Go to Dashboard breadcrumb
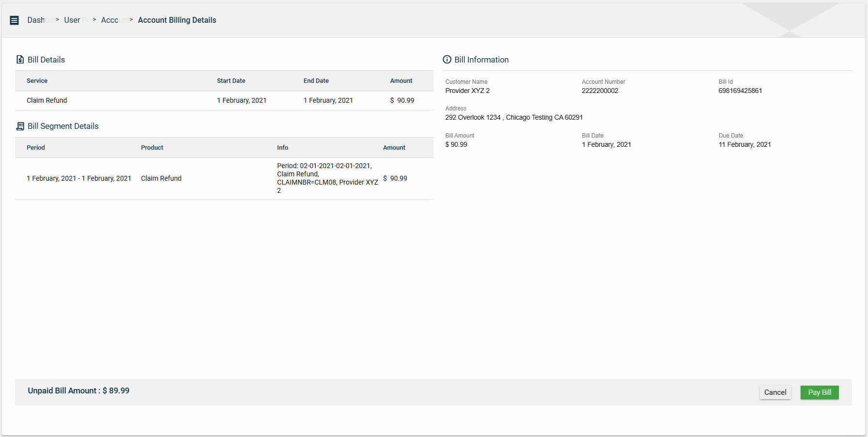The image size is (868, 437). pos(39,20)
